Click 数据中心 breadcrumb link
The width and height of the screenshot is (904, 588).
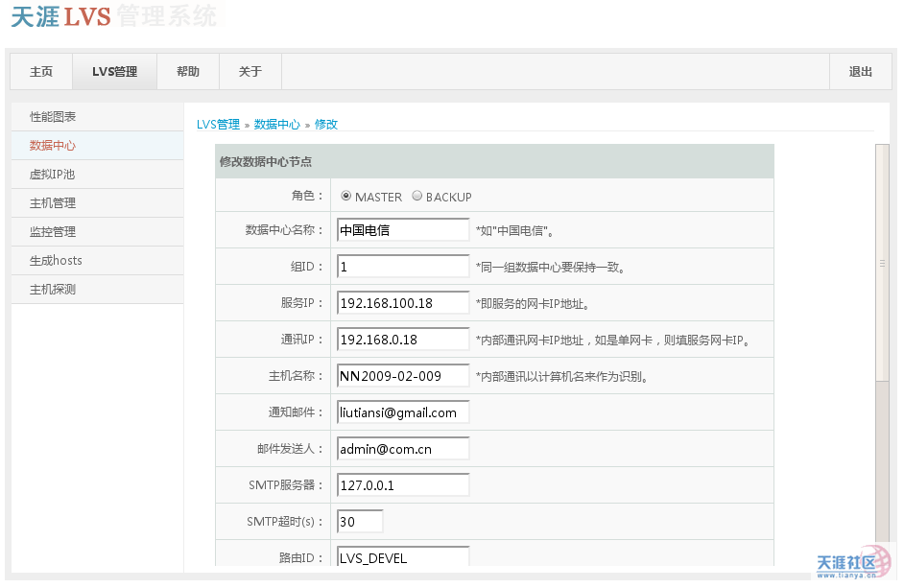276,125
